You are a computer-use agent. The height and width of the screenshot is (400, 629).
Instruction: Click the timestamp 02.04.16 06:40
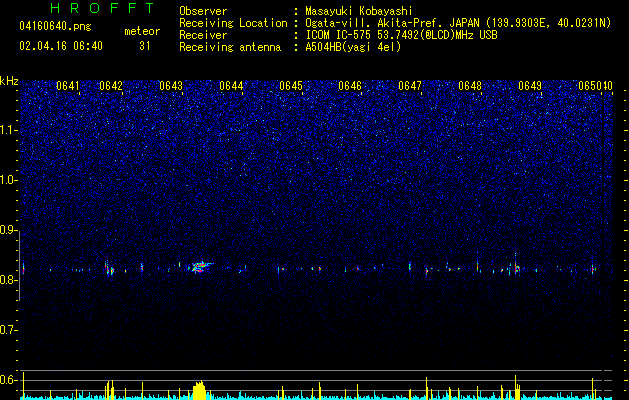point(61,46)
